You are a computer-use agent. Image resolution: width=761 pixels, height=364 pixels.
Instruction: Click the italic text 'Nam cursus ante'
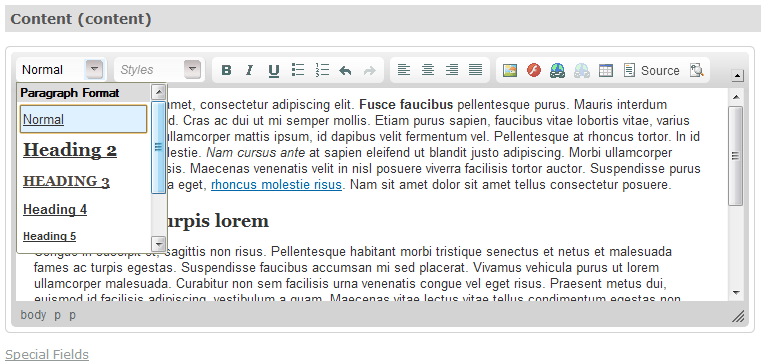pos(256,153)
